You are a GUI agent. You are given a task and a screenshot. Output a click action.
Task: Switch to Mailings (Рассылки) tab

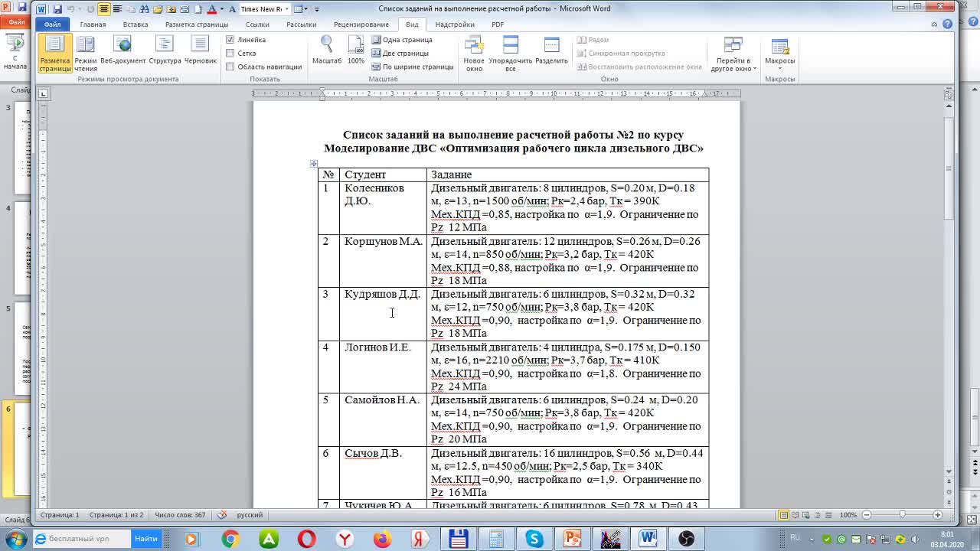coord(302,24)
